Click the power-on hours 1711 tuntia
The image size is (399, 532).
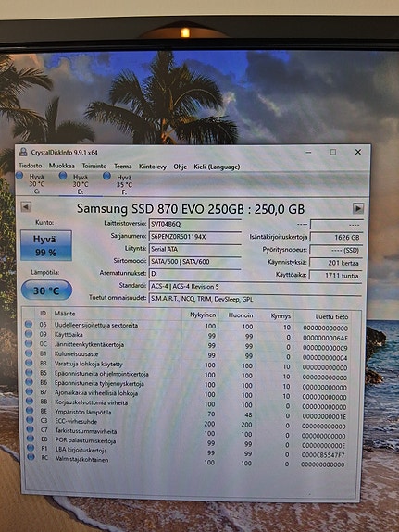(x=335, y=276)
